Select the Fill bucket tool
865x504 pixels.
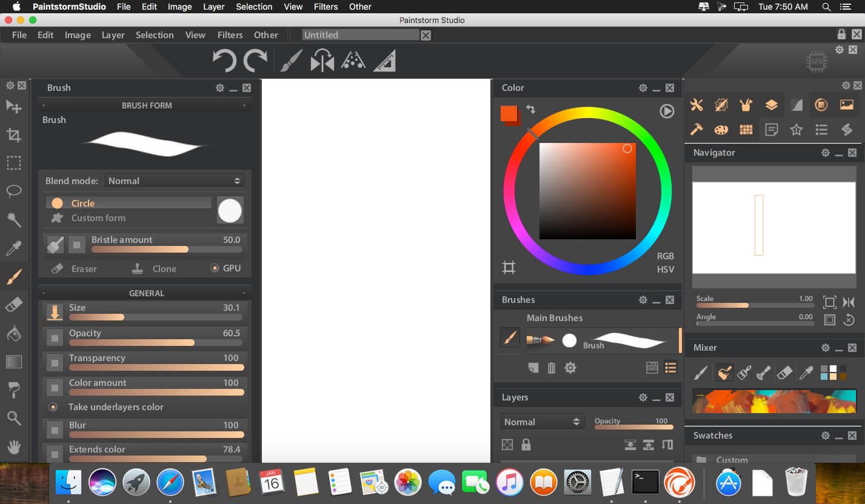click(13, 333)
